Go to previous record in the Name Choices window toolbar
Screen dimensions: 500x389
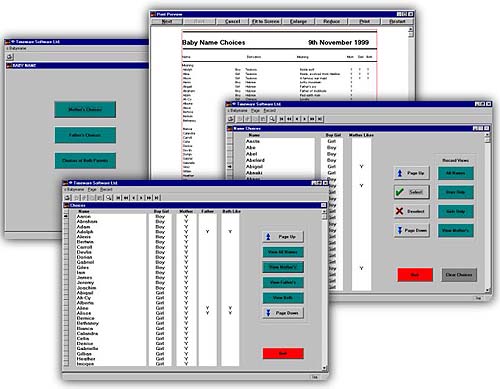297,119
